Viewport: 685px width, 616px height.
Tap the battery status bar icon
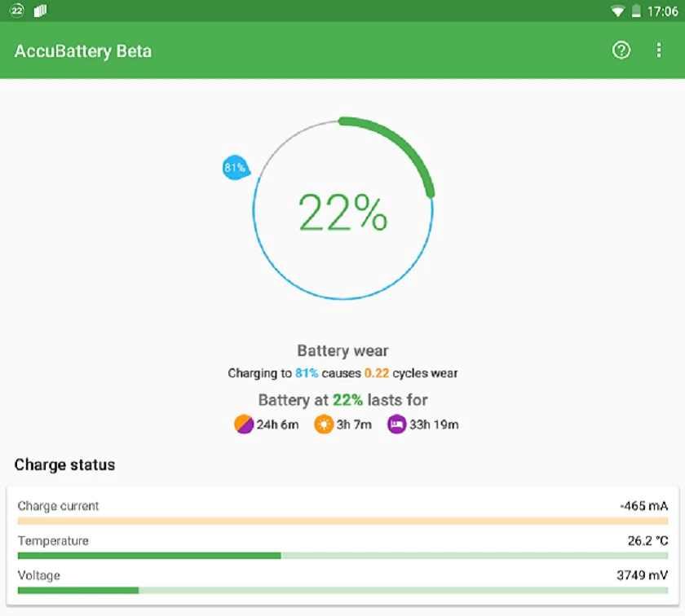[636, 11]
